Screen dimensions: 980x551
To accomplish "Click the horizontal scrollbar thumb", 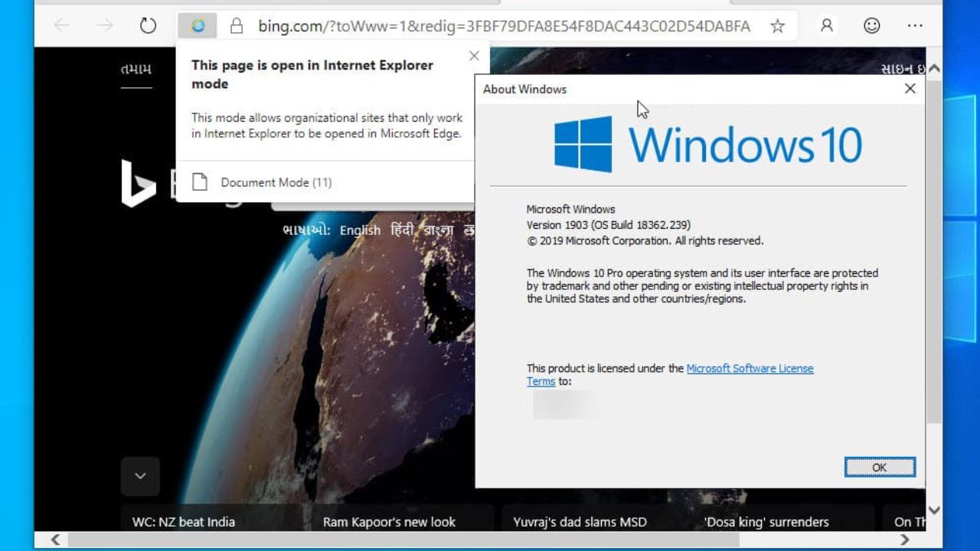I will coord(403,540).
